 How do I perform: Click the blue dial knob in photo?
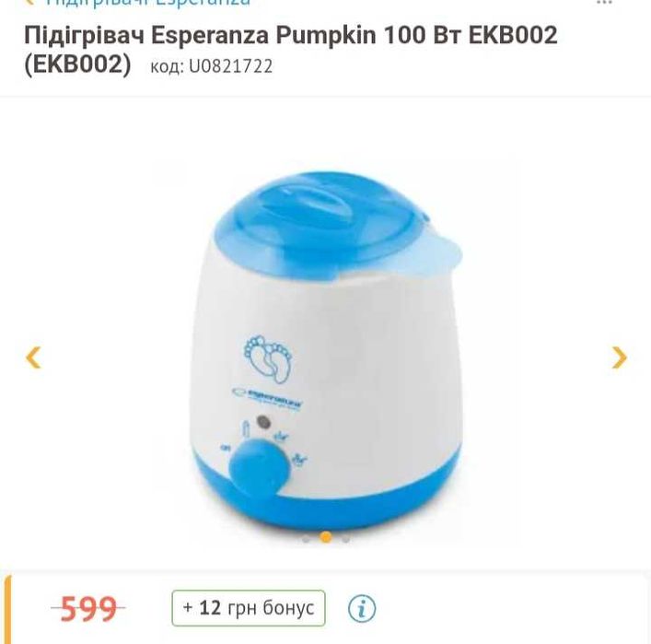pyautogui.click(x=260, y=467)
